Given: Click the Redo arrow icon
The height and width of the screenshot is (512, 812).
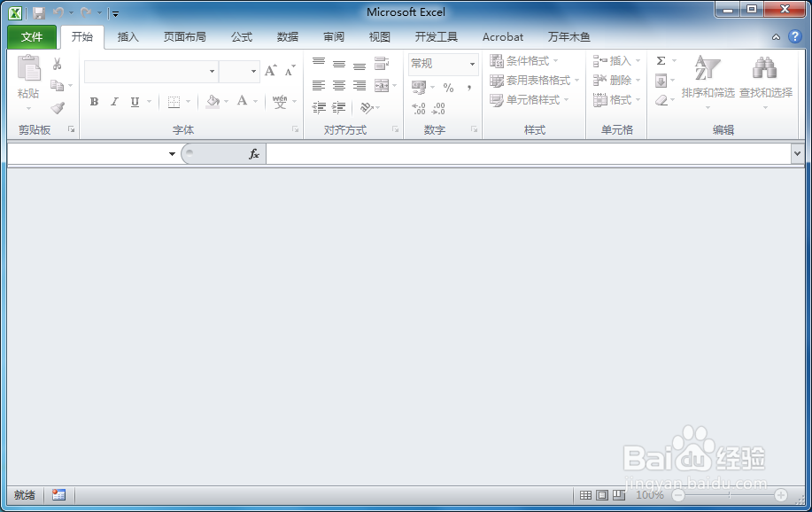Looking at the screenshot, I should tap(86, 12).
